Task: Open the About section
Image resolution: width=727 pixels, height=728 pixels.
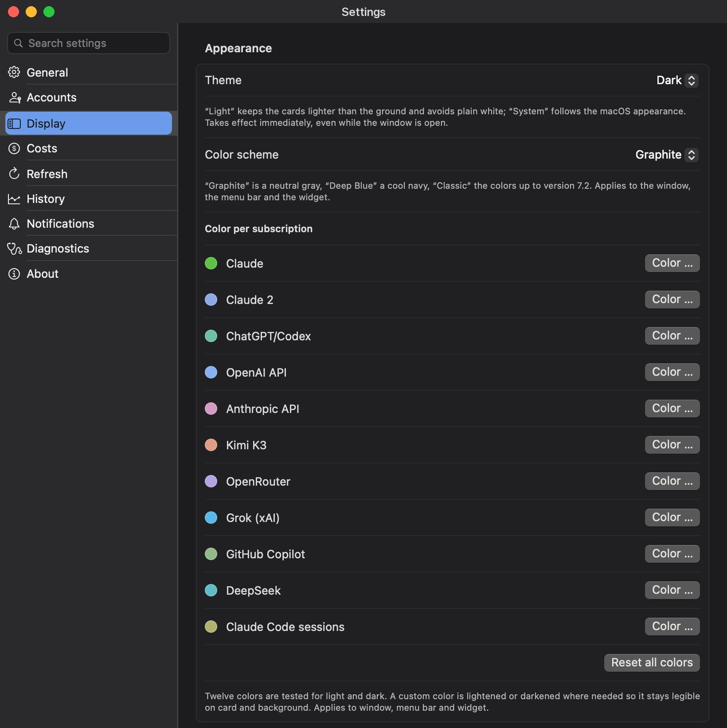Action: coord(89,273)
